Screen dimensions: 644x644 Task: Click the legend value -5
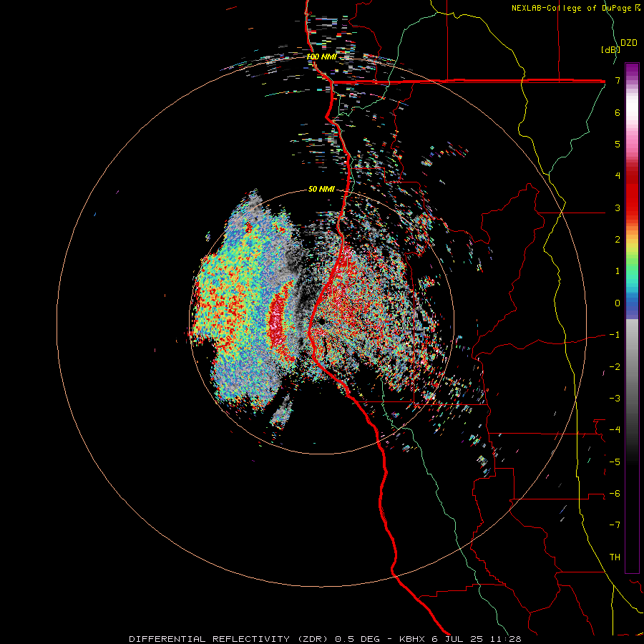pyautogui.click(x=615, y=462)
